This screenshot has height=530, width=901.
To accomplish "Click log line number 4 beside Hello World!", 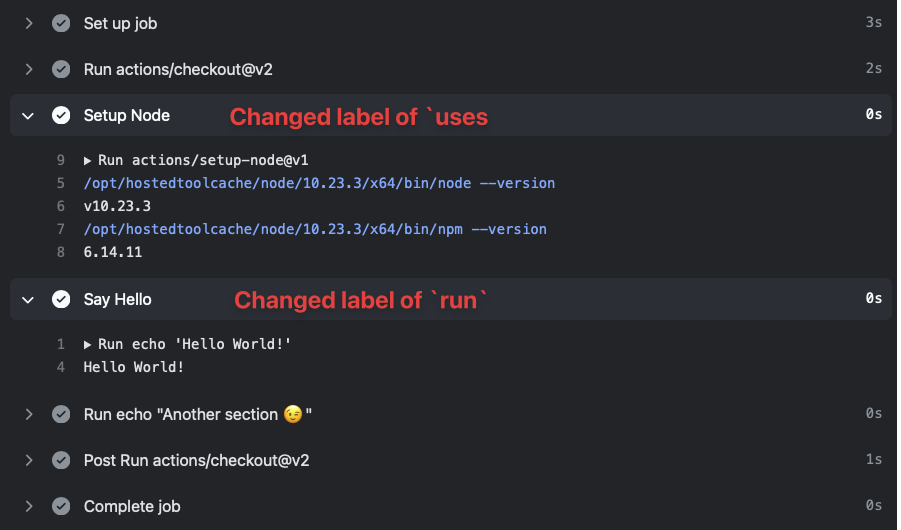I will click(61, 367).
